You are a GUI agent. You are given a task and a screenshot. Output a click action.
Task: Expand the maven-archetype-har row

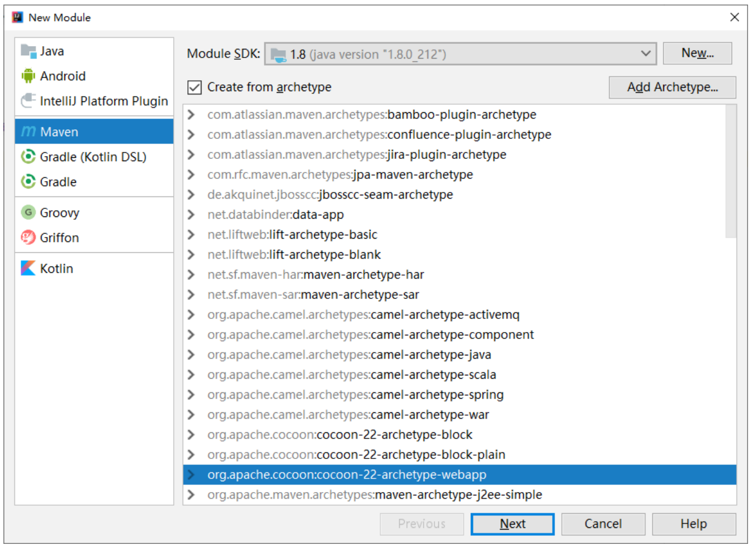191,274
